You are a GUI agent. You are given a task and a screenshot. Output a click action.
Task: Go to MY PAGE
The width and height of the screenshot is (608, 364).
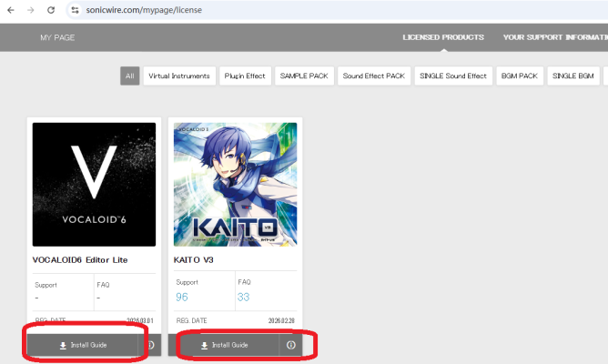pyautogui.click(x=57, y=37)
